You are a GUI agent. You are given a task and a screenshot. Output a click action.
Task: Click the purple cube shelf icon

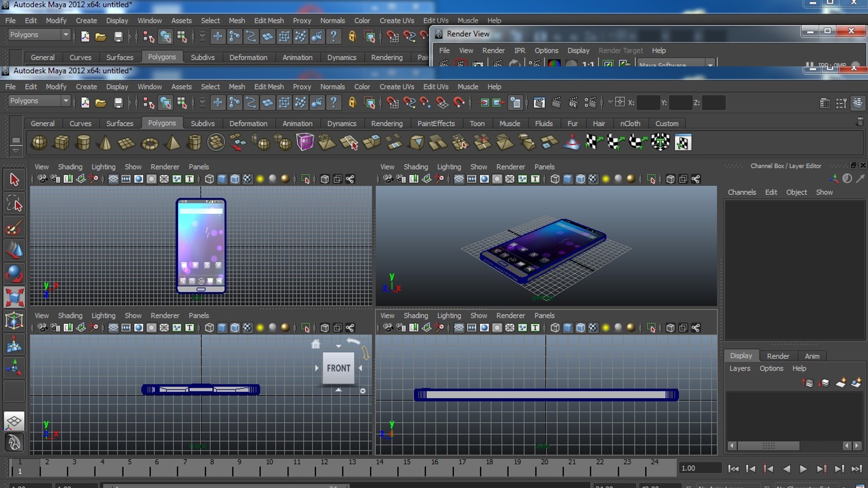pos(305,142)
